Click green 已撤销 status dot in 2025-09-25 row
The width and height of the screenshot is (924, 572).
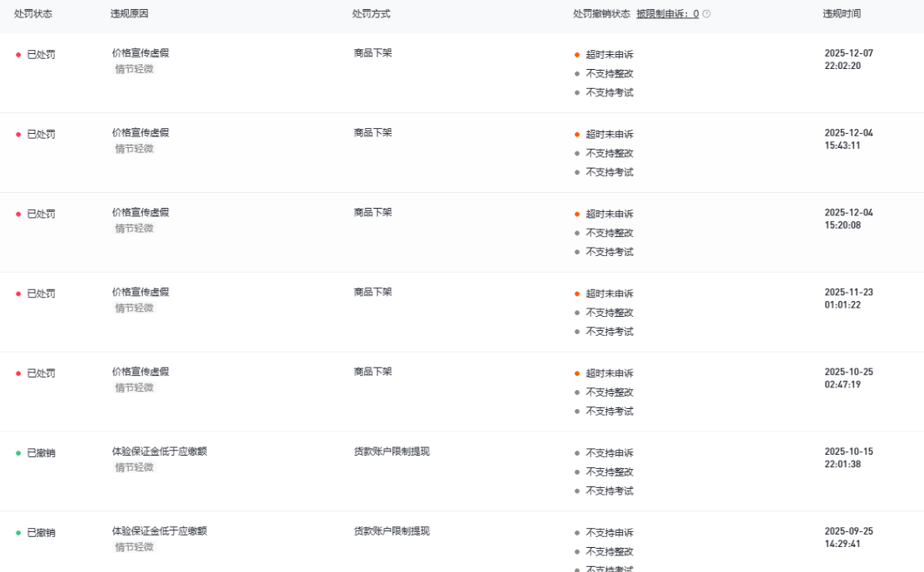[18, 533]
